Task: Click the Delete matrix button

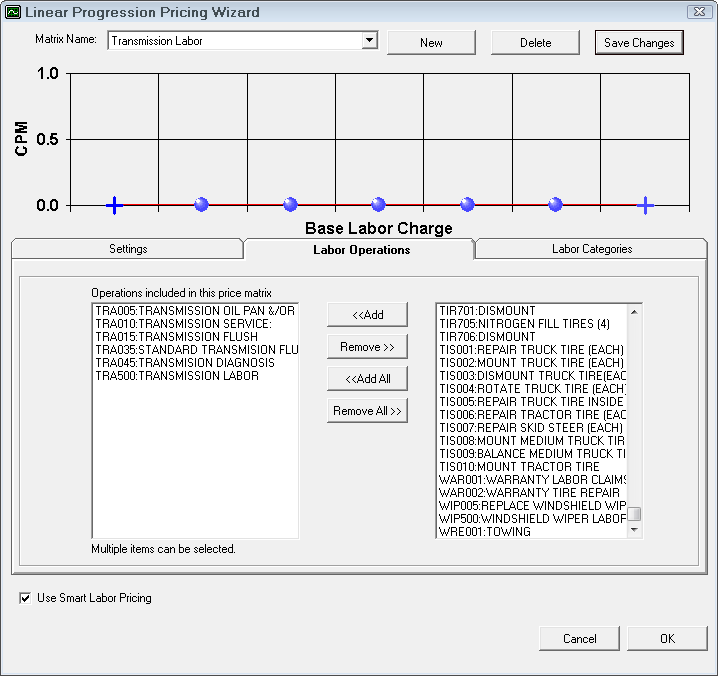Action: point(535,43)
